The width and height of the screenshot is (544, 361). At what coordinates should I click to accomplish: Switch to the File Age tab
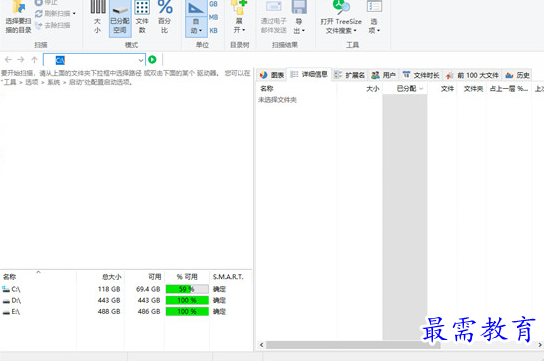pyautogui.click(x=421, y=75)
